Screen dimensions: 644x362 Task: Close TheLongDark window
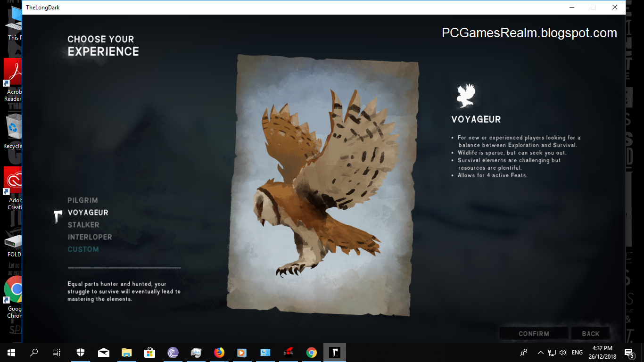pyautogui.click(x=615, y=7)
